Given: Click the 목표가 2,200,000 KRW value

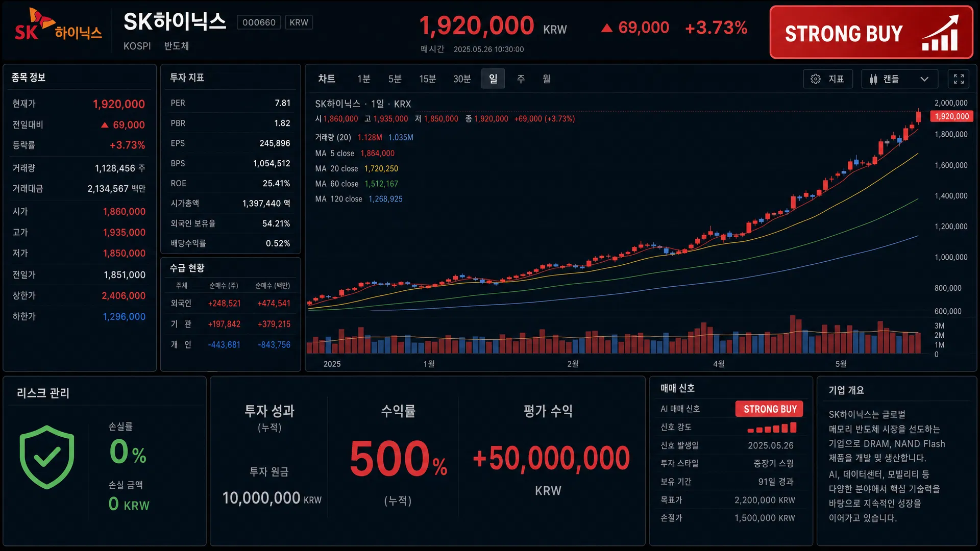Looking at the screenshot, I should pyautogui.click(x=765, y=500).
